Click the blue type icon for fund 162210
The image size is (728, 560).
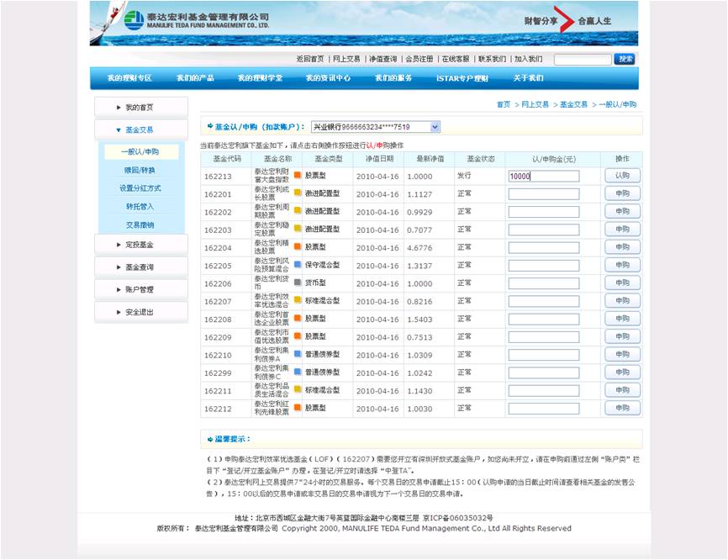coord(298,354)
